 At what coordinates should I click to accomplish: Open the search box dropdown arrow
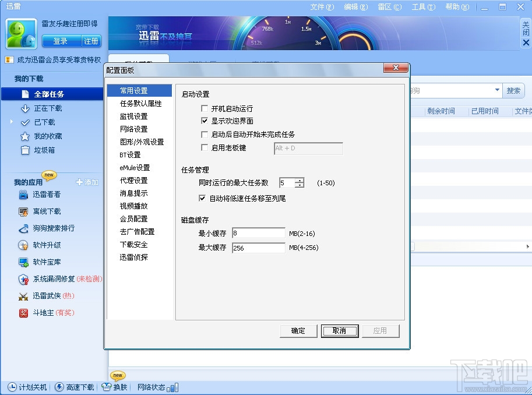tap(498, 90)
